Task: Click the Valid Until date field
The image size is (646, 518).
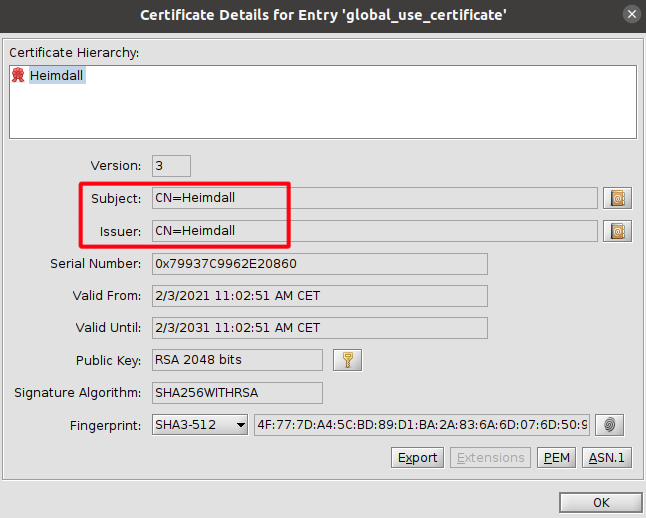Action: click(319, 328)
